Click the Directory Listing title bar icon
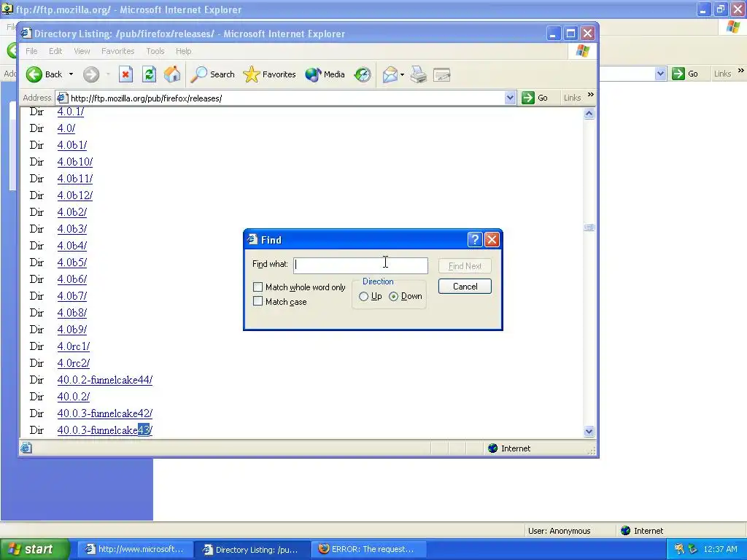Screen dimensions: 747x560 coord(26,34)
